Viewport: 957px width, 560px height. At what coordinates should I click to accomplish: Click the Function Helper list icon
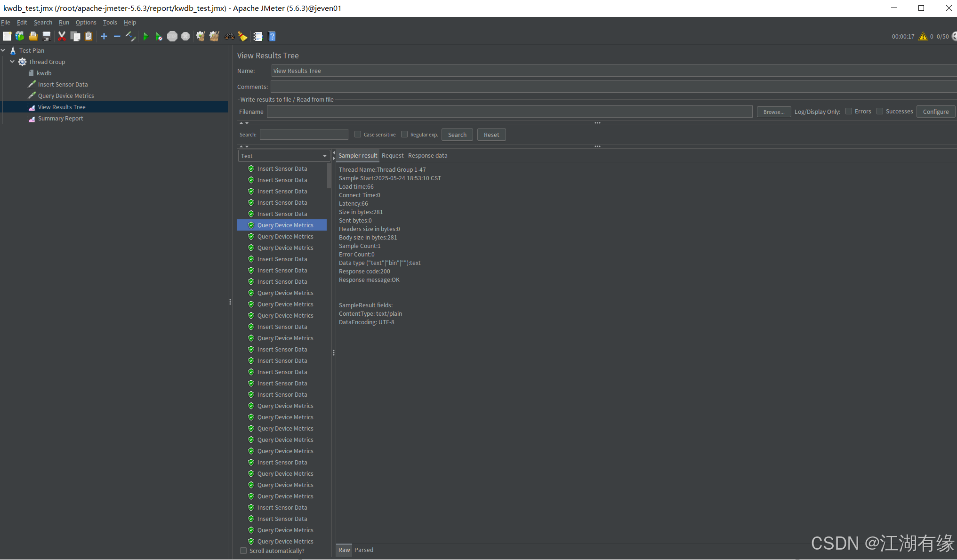[258, 36]
